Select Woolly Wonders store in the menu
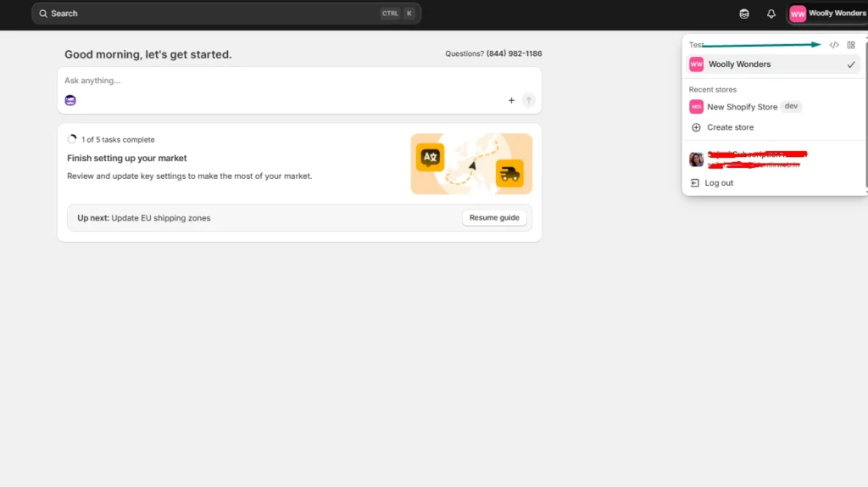The width and height of the screenshot is (868, 487). [773, 64]
